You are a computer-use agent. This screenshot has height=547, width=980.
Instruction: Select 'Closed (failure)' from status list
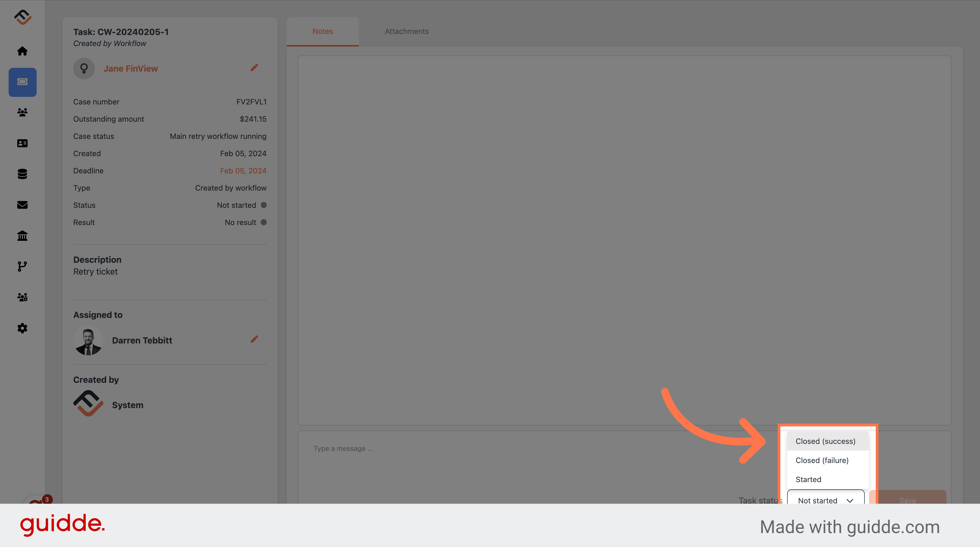(x=822, y=460)
